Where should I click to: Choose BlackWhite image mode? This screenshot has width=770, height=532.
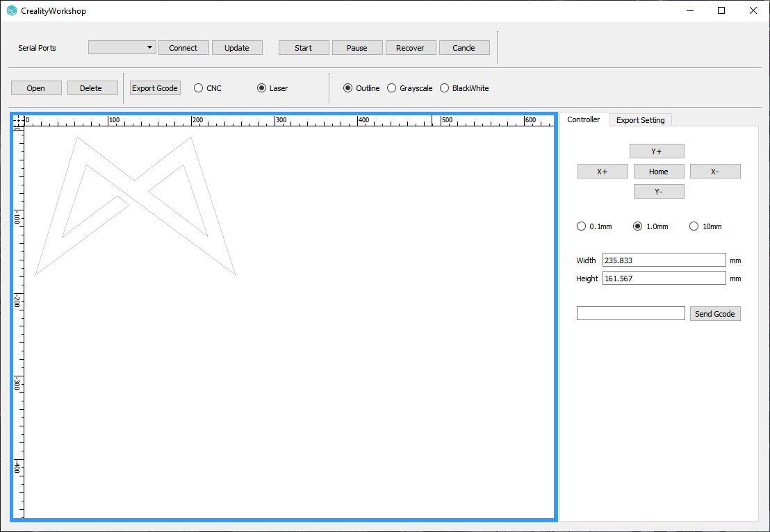coord(445,88)
